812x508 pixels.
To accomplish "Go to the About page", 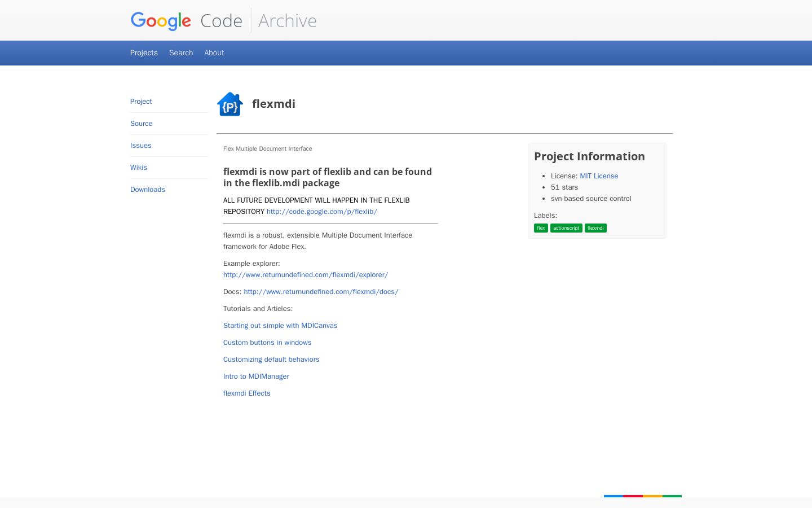I will coord(214,52).
